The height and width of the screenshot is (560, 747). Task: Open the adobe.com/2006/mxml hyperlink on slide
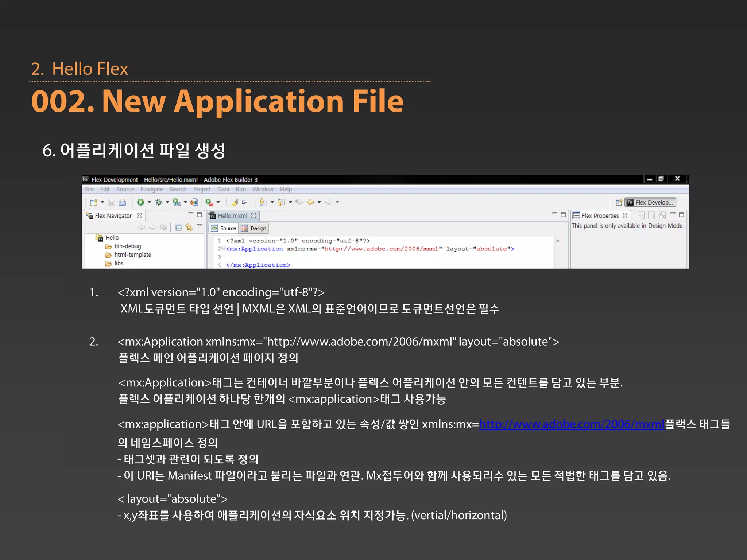(x=572, y=424)
